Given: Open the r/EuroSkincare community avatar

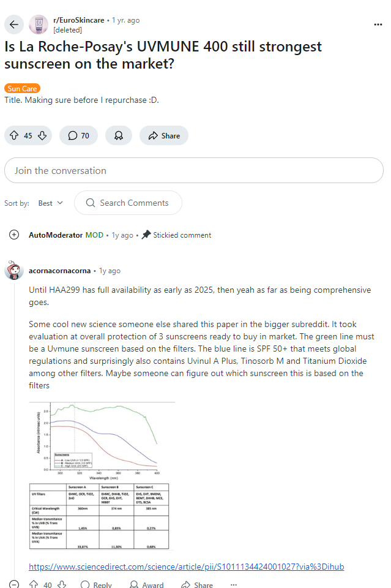Looking at the screenshot, I should coord(39,24).
